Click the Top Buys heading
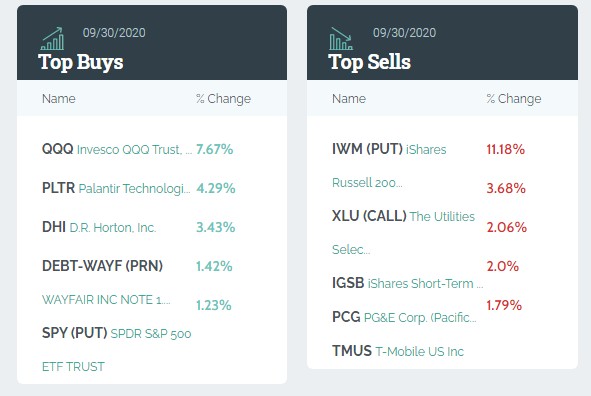This screenshot has height=396, width=591. [x=81, y=62]
